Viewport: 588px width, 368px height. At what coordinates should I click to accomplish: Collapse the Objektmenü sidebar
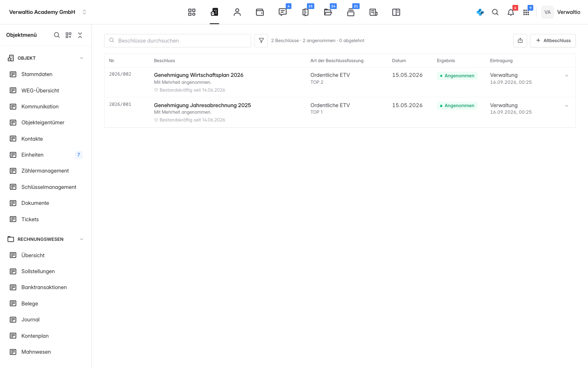(x=80, y=35)
